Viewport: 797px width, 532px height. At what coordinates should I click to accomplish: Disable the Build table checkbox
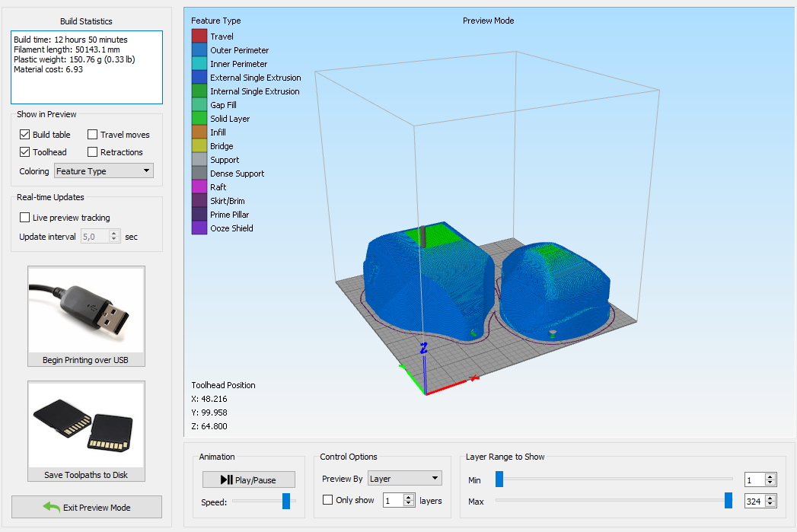pyautogui.click(x=25, y=135)
